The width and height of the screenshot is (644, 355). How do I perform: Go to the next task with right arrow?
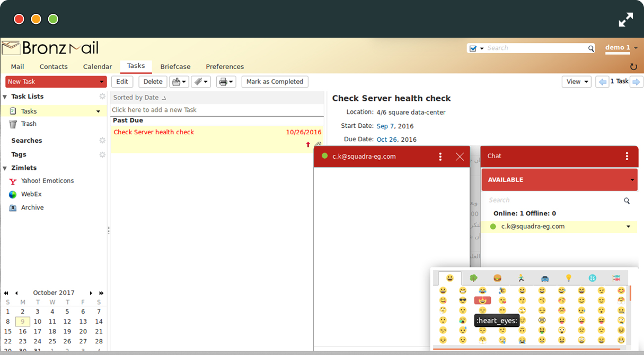(x=637, y=82)
